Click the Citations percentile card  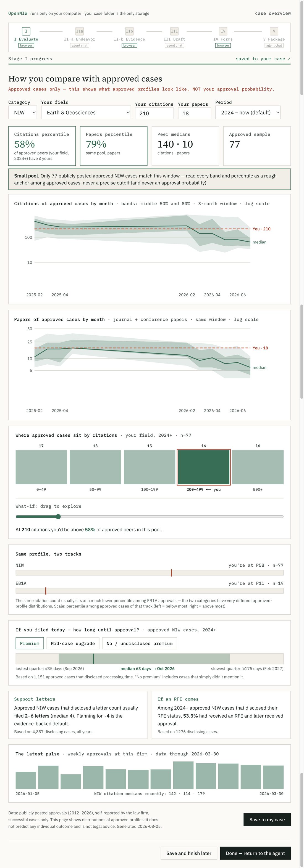click(x=42, y=146)
